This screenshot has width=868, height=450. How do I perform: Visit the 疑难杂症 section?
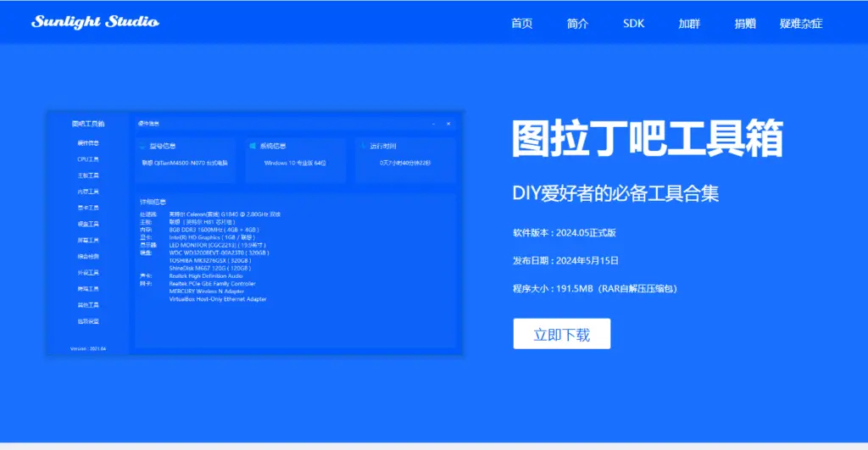click(x=801, y=23)
